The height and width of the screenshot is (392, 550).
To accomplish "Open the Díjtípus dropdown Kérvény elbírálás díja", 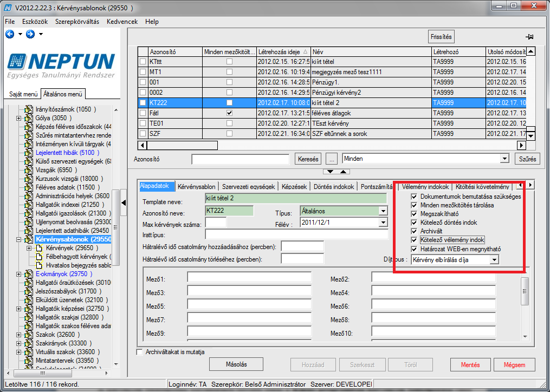I will tap(494, 260).
